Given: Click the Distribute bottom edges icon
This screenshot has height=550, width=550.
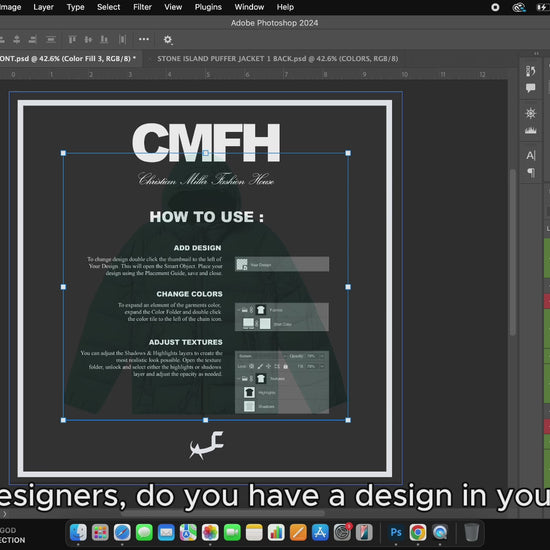Looking at the screenshot, I should (104, 40).
